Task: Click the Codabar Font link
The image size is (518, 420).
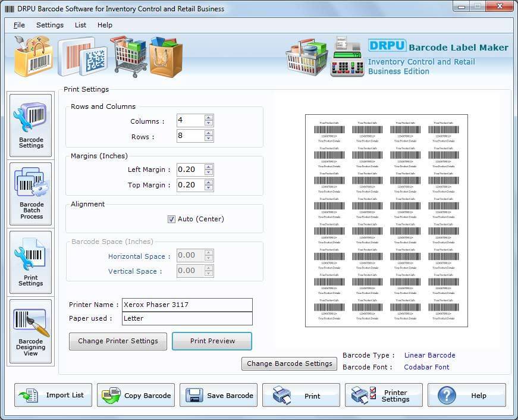Action: tap(426, 367)
